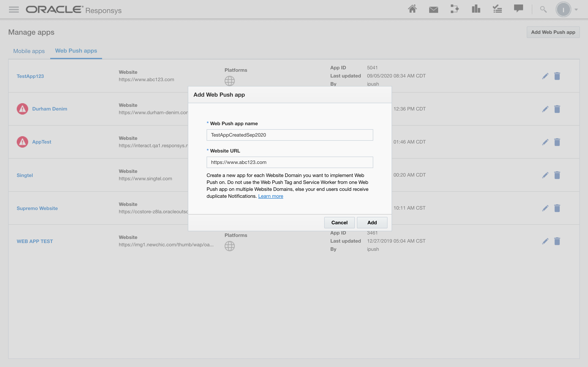Click the search magnifier icon

(543, 9)
